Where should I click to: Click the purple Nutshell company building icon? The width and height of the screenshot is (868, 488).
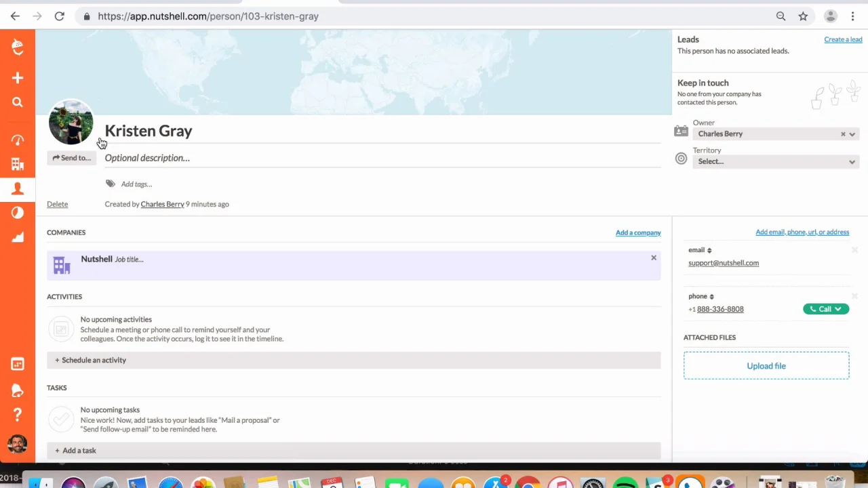click(62, 265)
